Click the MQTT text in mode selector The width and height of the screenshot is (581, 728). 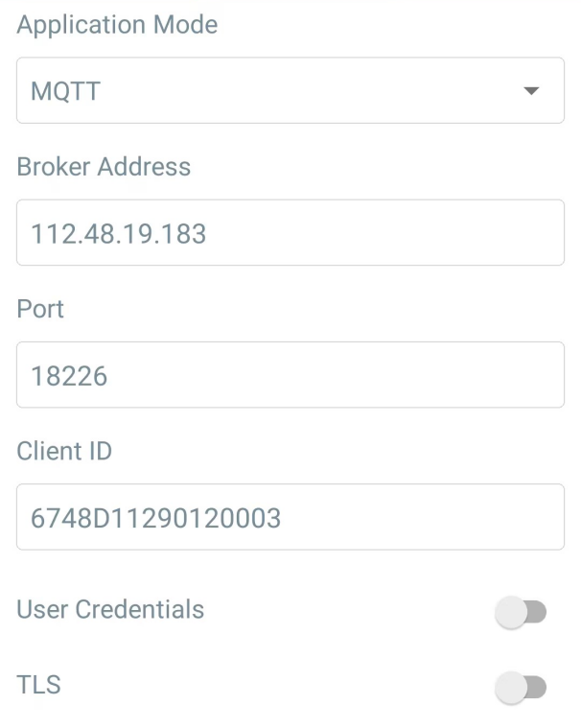coord(65,91)
